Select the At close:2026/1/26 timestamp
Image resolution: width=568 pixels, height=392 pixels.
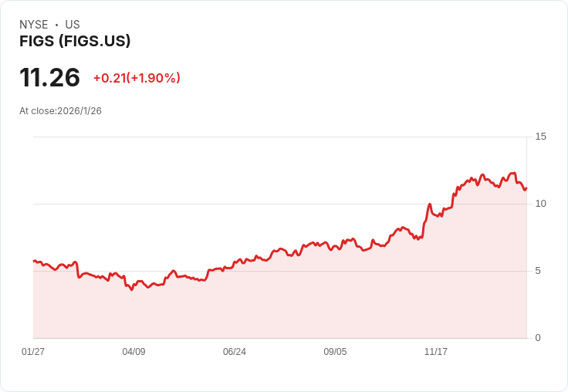[60, 110]
